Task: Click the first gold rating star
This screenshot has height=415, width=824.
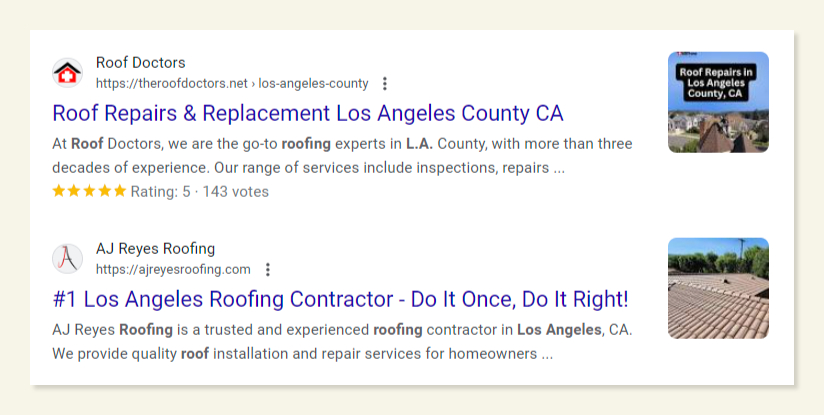Action: click(x=59, y=191)
